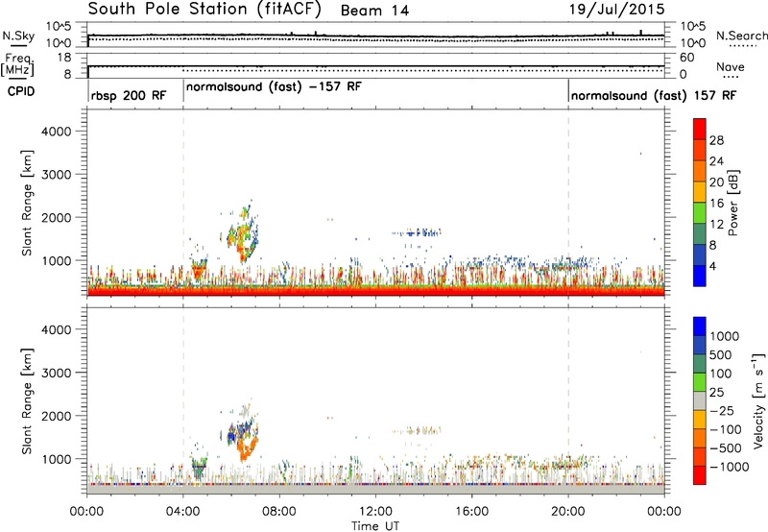Select the 'Freq. [MHz]' axis label

[18, 64]
